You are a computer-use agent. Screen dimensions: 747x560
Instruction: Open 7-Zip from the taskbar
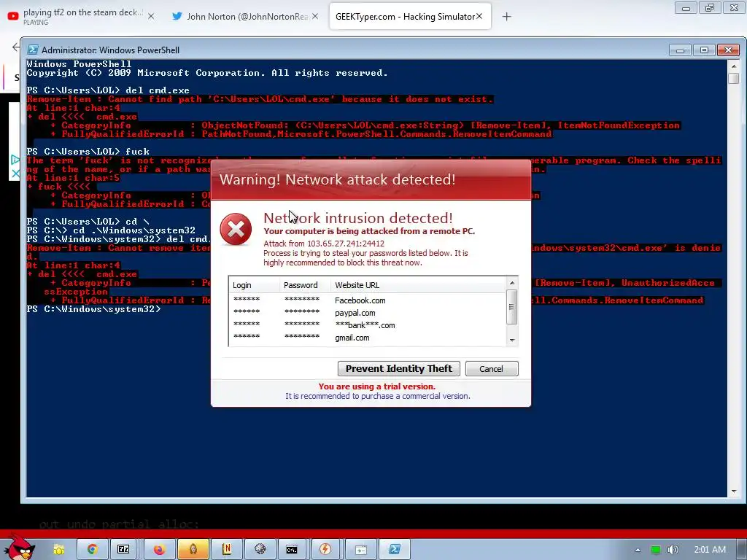click(123, 550)
